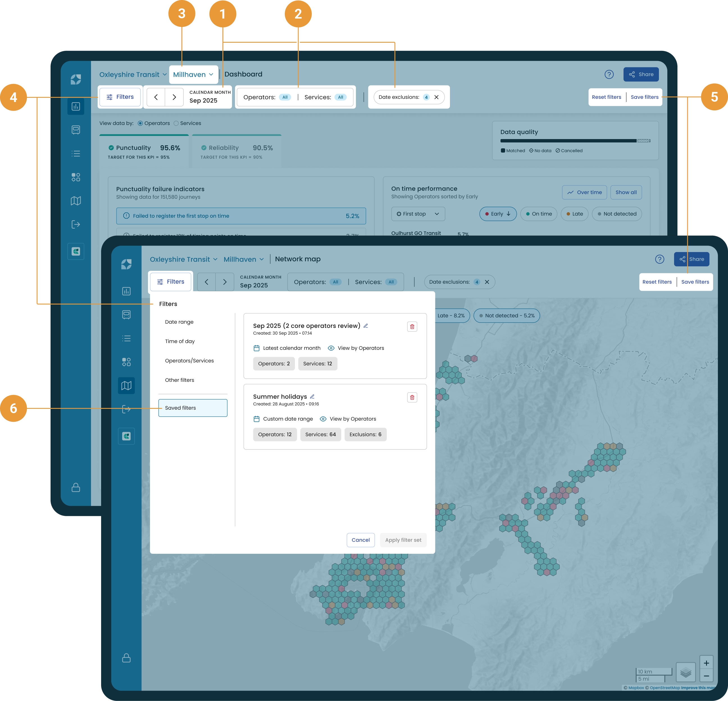This screenshot has height=701, width=728.
Task: Open the help icon beside Share
Action: [x=659, y=259]
